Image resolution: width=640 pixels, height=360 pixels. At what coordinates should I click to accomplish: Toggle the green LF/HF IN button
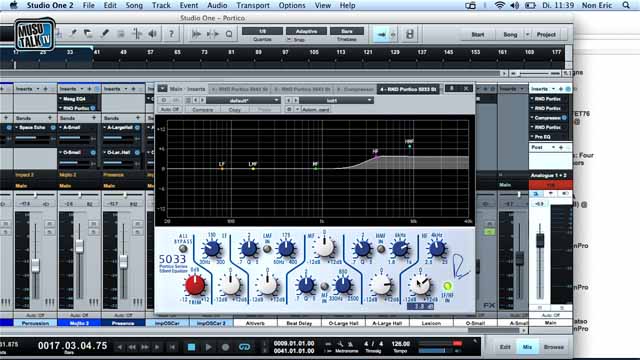coord(447,286)
